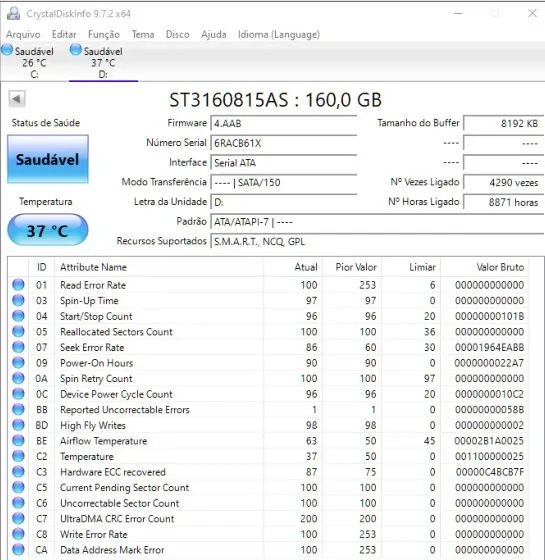Click status icon for High Fly Writes
Screen dimensions: 545x560
[x=18, y=425]
